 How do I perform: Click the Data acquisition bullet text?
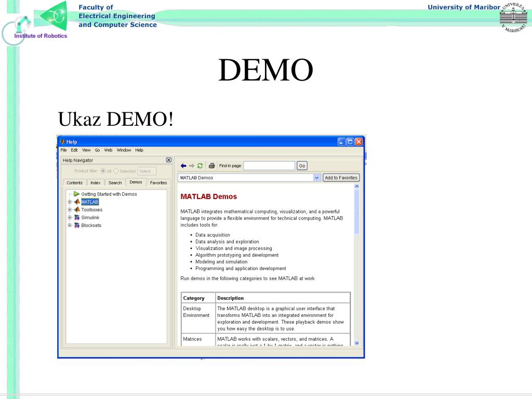click(212, 235)
